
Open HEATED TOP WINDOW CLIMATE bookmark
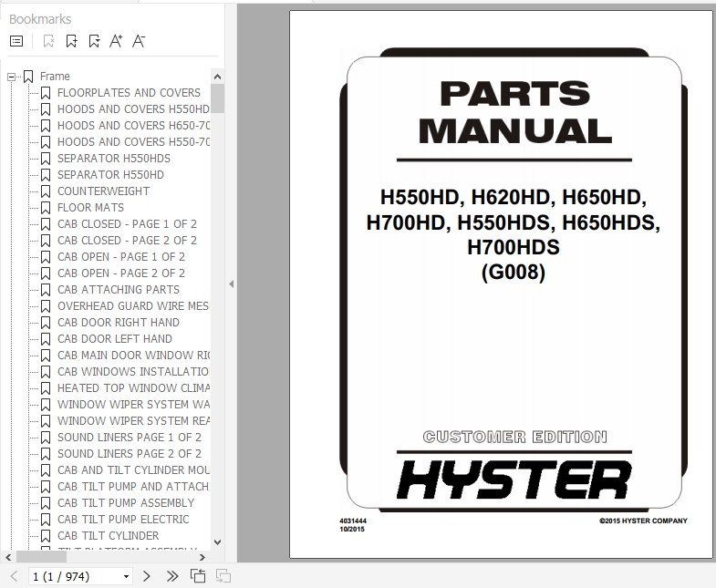[133, 388]
